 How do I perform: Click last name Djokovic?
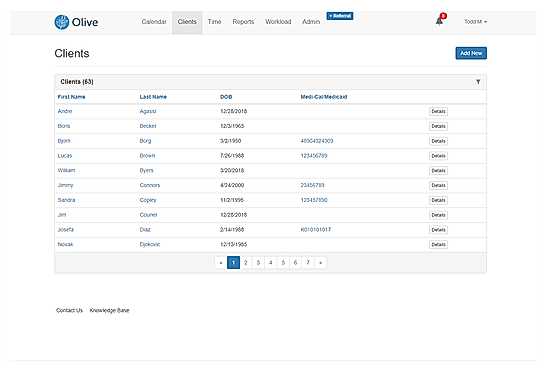[150, 244]
